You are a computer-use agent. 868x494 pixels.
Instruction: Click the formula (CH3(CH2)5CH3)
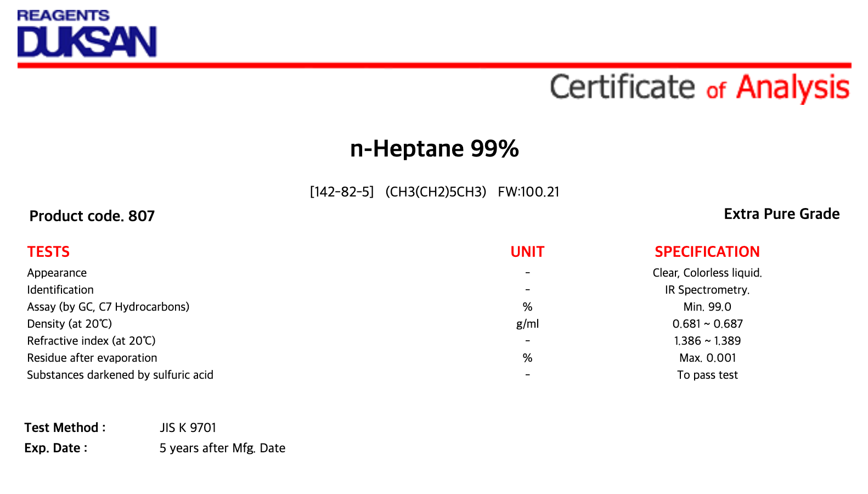436,192
